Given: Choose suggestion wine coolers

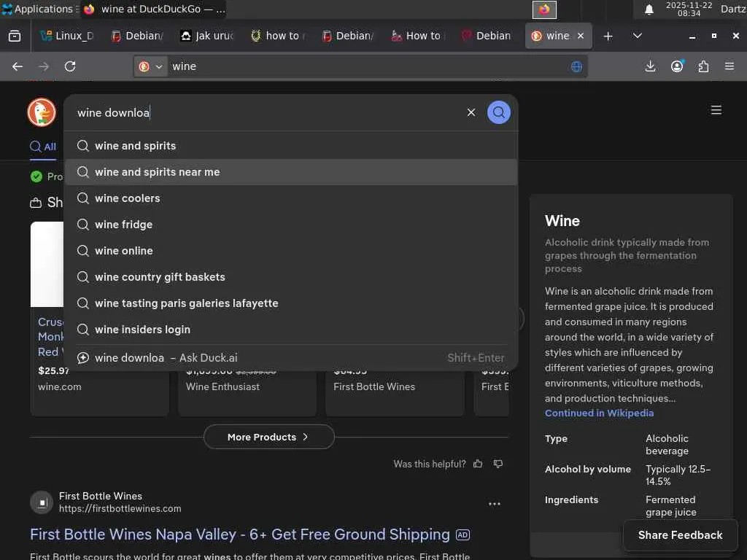Looking at the screenshot, I should point(291,198).
